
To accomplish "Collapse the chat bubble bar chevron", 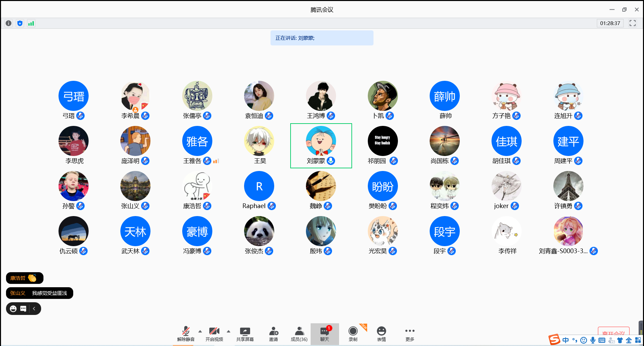I will coord(34,309).
